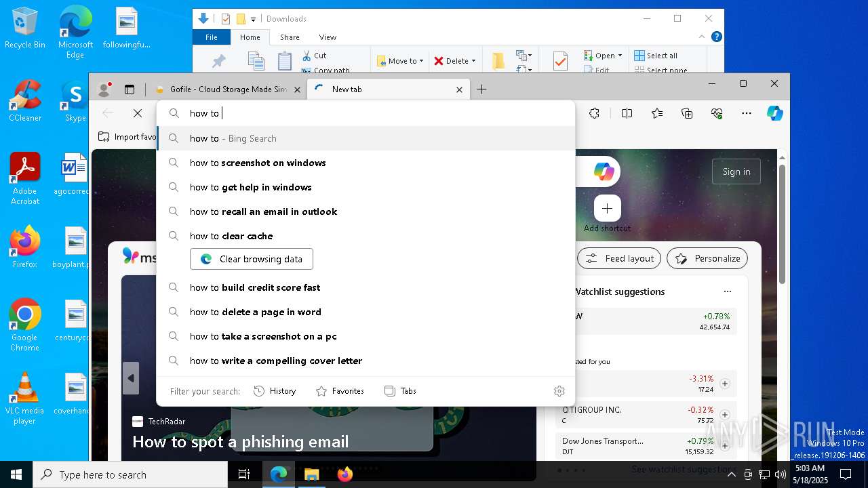Click the Edge page vertical scrollbar
The height and width of the screenshot is (488, 868).
[782, 224]
